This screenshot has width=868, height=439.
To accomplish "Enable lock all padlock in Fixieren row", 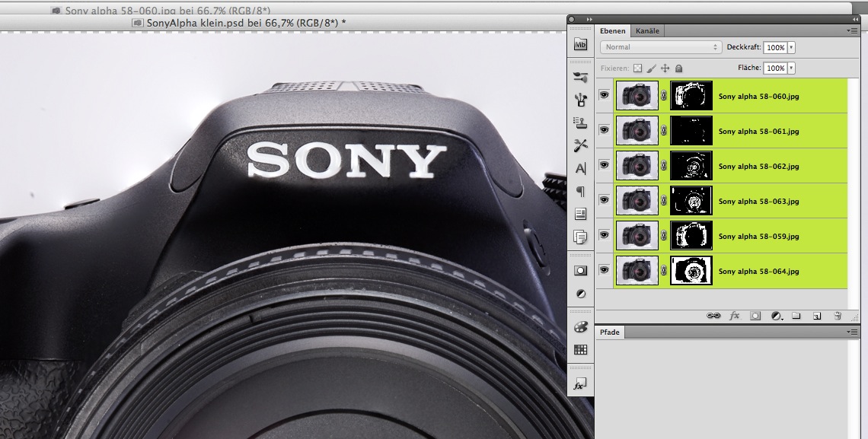I will click(678, 68).
